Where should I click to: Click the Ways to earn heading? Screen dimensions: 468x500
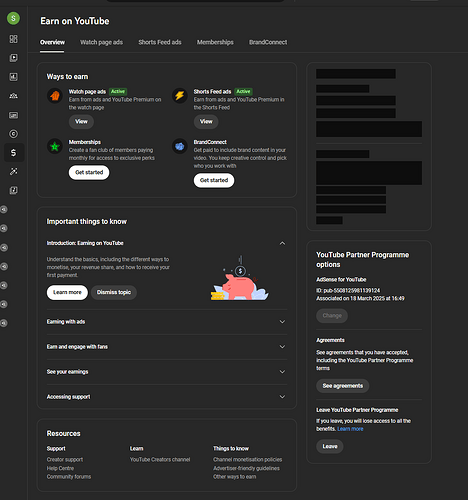pyautogui.click(x=67, y=77)
